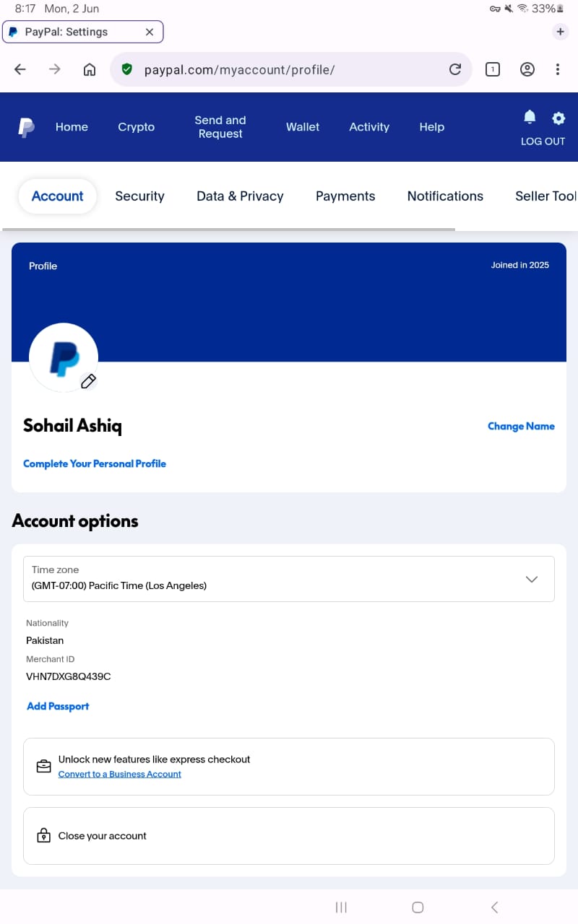Viewport: 578px width, 924px height.
Task: Open Wallet from the navigation bar
Action: [x=302, y=127]
